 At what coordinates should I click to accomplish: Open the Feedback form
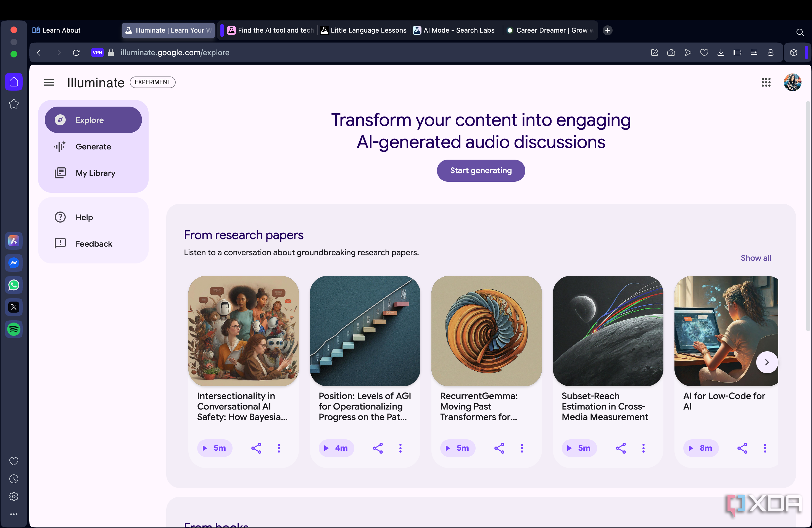click(93, 244)
